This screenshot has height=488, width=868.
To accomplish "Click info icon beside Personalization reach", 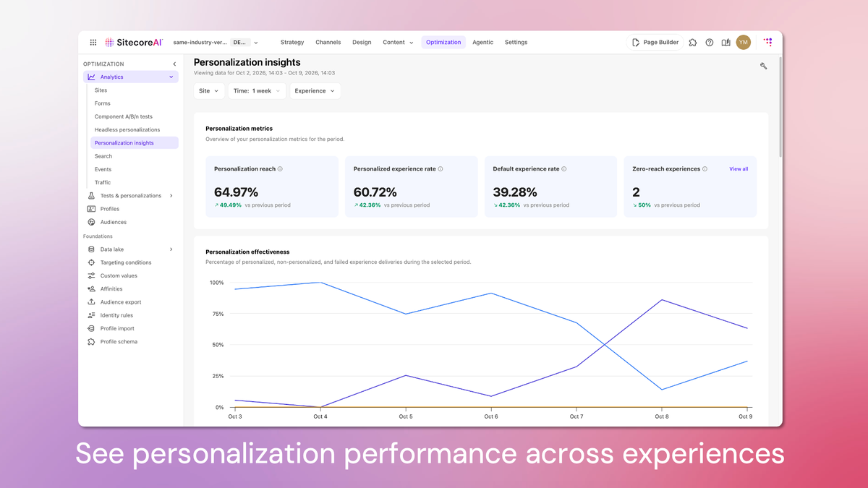I will pos(280,169).
